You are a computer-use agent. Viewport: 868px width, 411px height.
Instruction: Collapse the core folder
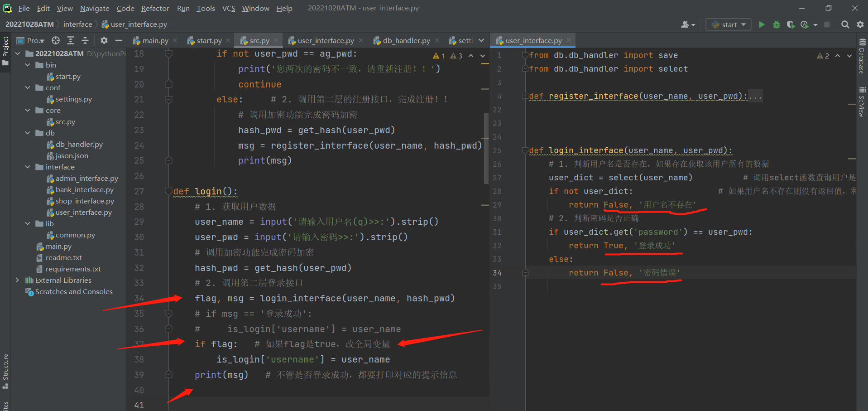28,110
